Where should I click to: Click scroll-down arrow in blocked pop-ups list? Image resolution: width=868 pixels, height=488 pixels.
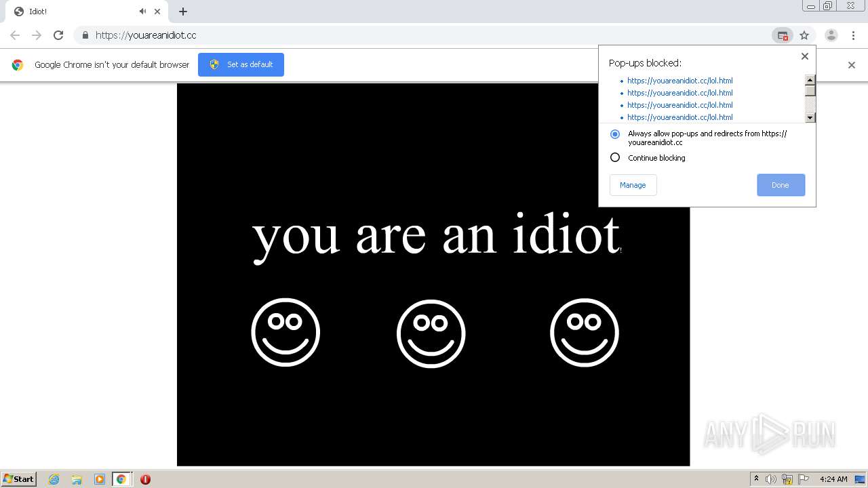810,117
